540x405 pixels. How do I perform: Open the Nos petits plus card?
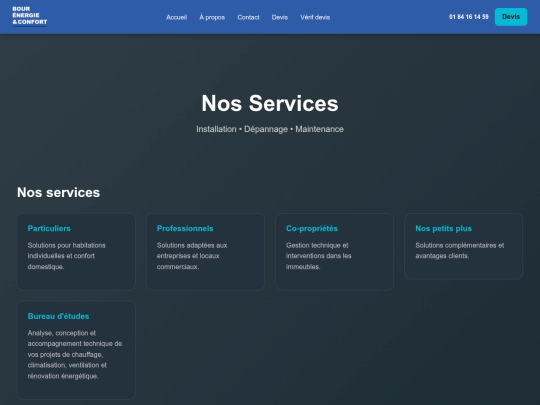(464, 246)
